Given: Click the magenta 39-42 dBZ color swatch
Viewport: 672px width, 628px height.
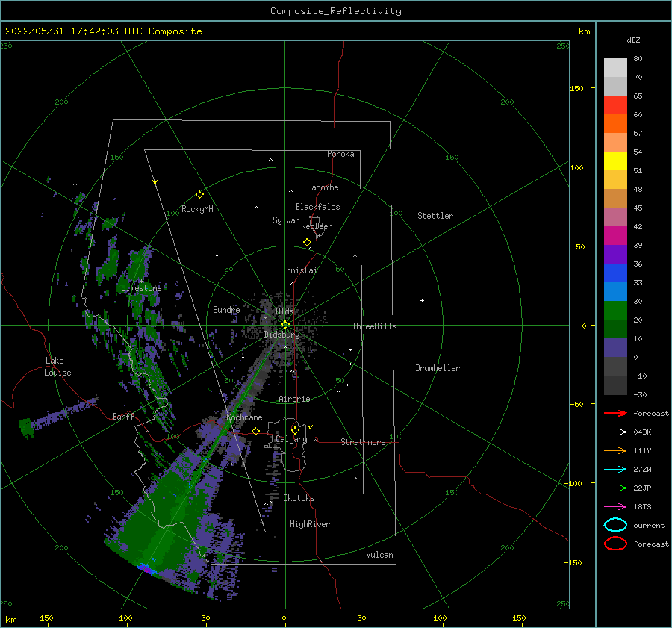Looking at the screenshot, I should [615, 236].
